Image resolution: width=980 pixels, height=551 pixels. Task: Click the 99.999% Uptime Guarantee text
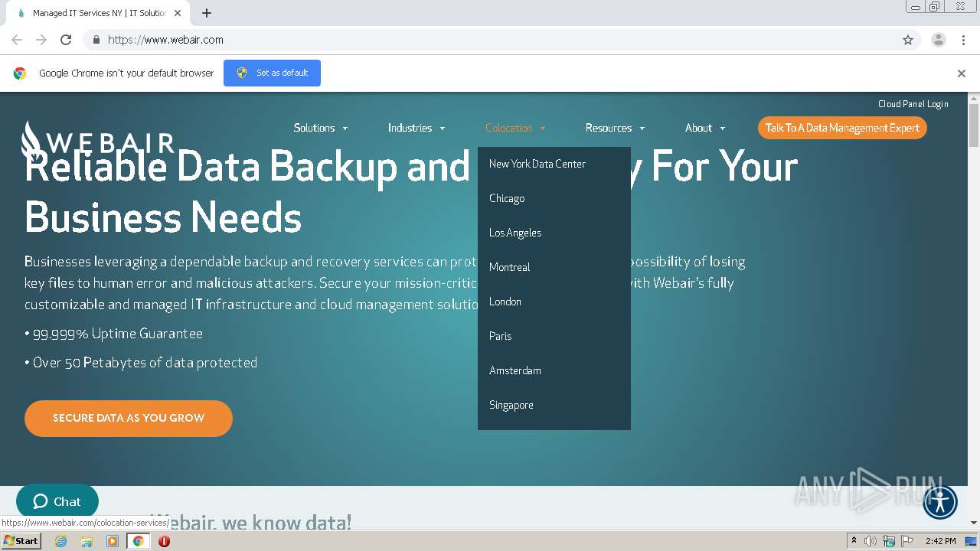[x=114, y=334]
